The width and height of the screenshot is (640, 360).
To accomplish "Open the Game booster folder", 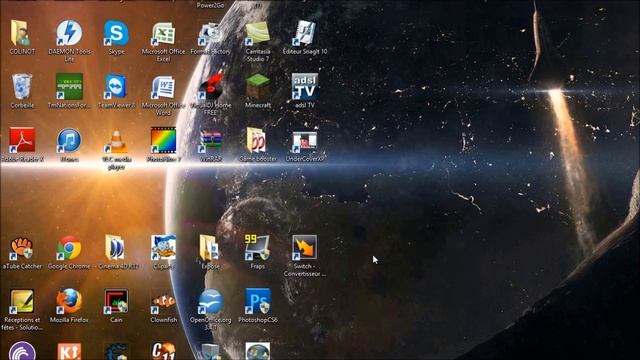I will click(x=256, y=140).
